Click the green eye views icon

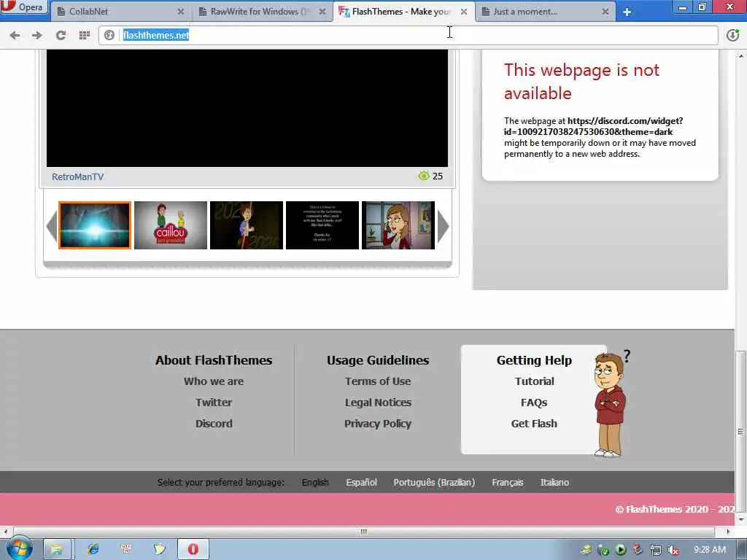point(424,176)
